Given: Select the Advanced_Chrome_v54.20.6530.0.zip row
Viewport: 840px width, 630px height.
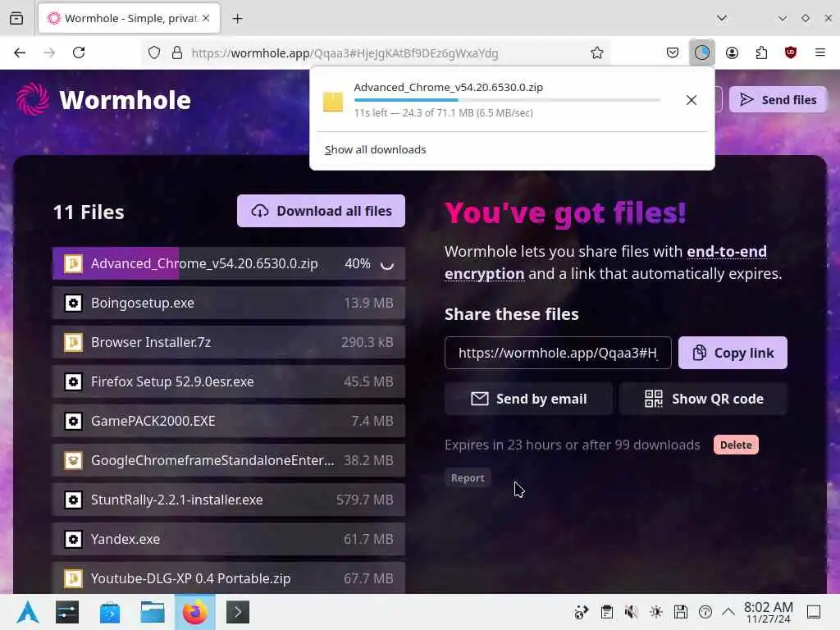Looking at the screenshot, I should [x=229, y=263].
